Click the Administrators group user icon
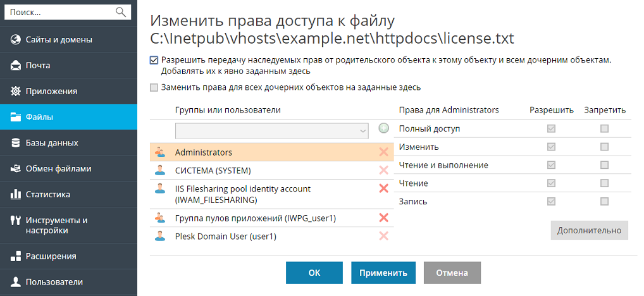The image size is (644, 296). tap(161, 152)
